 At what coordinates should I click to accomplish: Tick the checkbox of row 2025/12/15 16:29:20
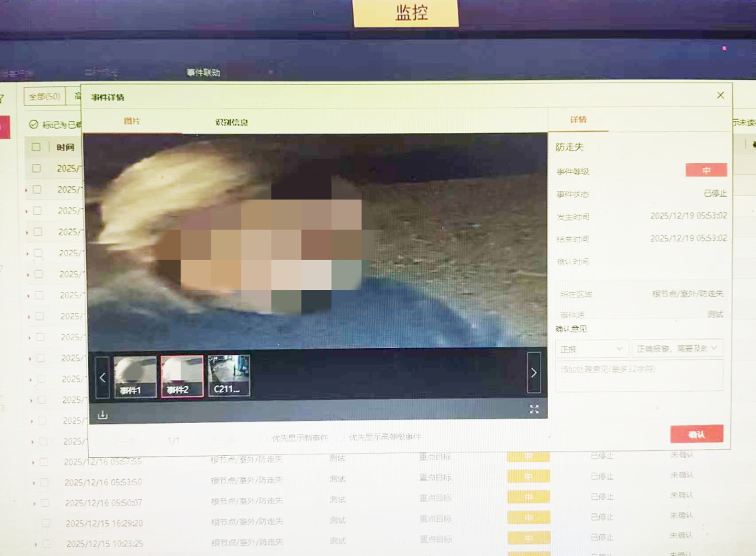(45, 523)
